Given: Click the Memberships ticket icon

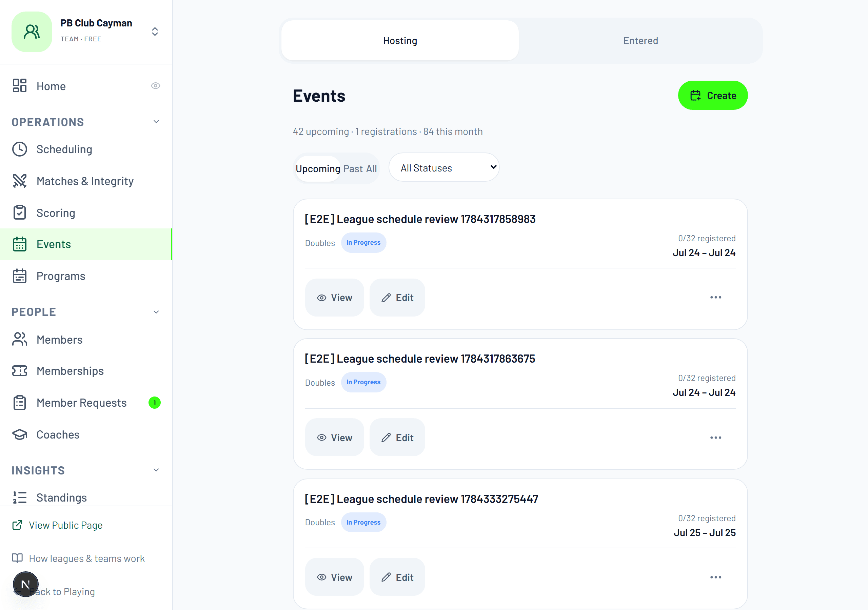Looking at the screenshot, I should point(20,371).
